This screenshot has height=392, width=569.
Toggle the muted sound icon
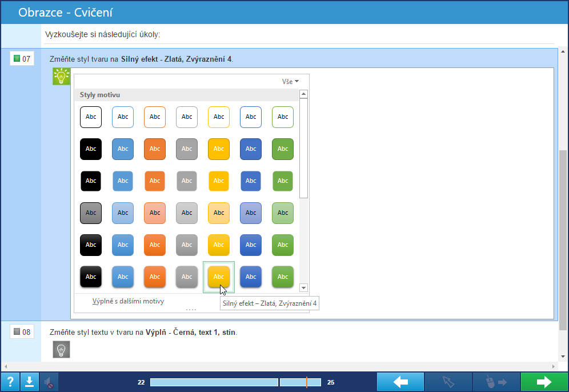coord(49,382)
